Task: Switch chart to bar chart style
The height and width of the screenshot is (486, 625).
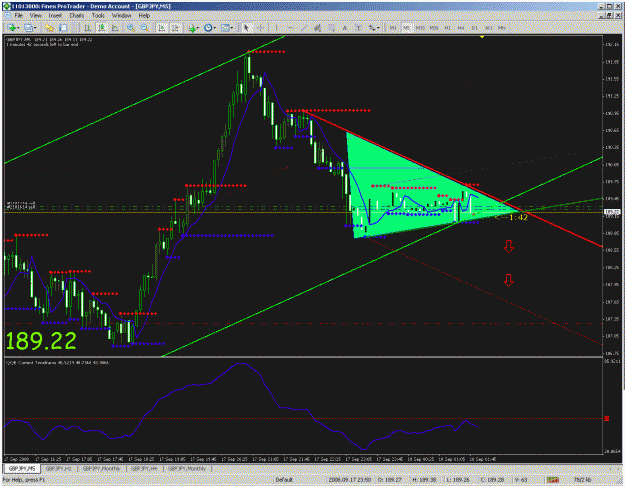Action: pyautogui.click(x=87, y=28)
